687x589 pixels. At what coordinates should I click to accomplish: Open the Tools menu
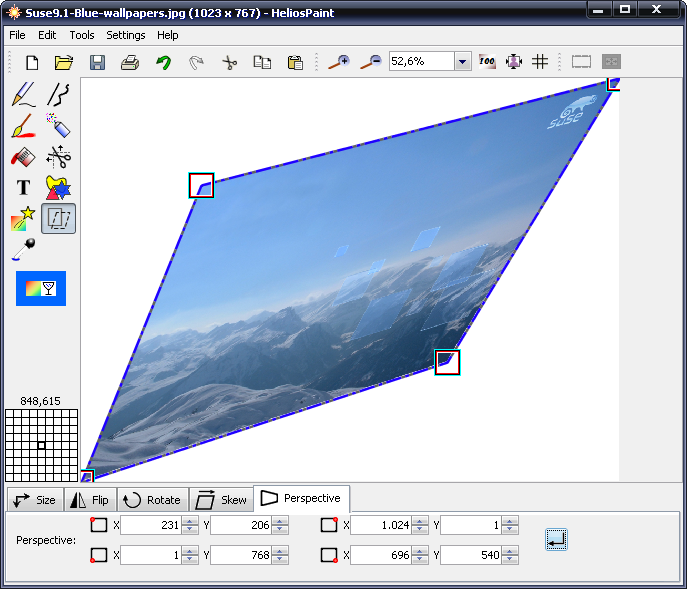(x=82, y=35)
